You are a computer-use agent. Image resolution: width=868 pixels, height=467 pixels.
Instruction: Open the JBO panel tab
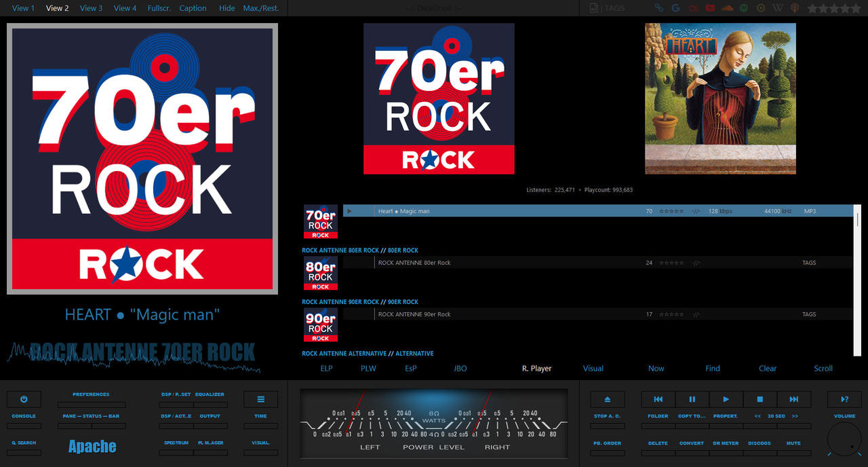pos(460,369)
